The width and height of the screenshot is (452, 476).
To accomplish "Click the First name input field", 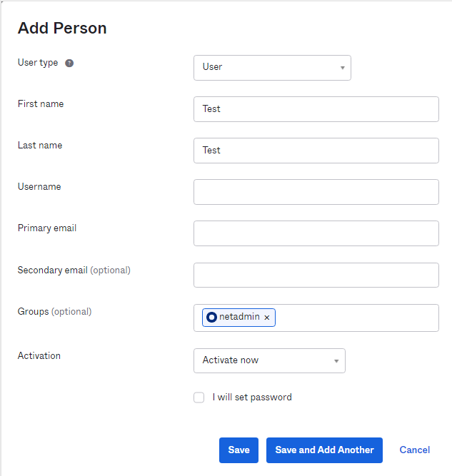I will coord(316,109).
